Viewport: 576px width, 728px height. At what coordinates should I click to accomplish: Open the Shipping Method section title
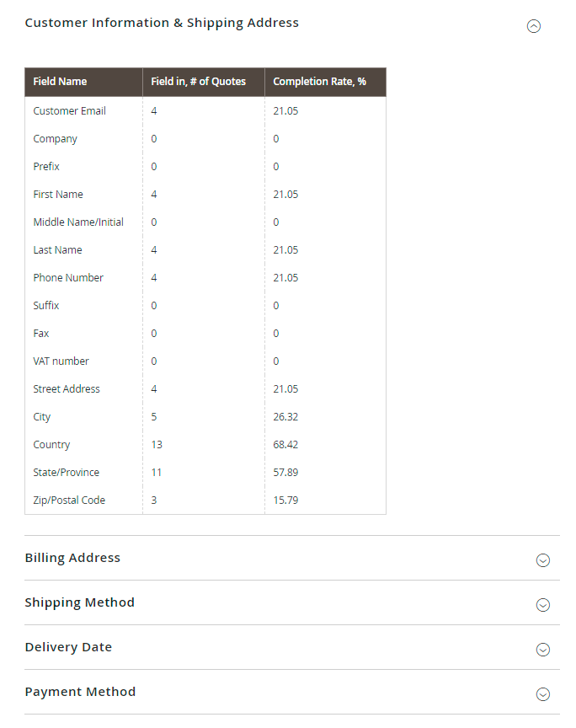click(x=79, y=602)
